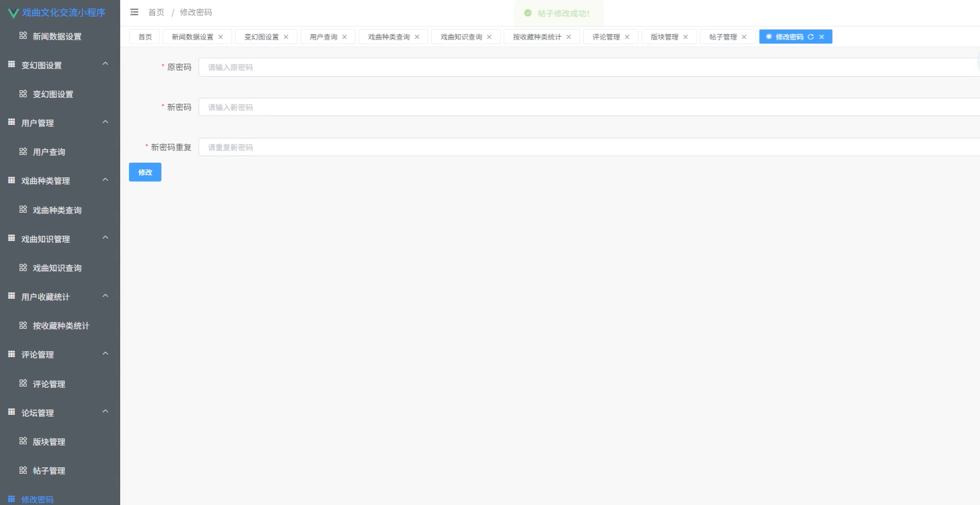Collapse the 评论管理 group chevron

(105, 354)
